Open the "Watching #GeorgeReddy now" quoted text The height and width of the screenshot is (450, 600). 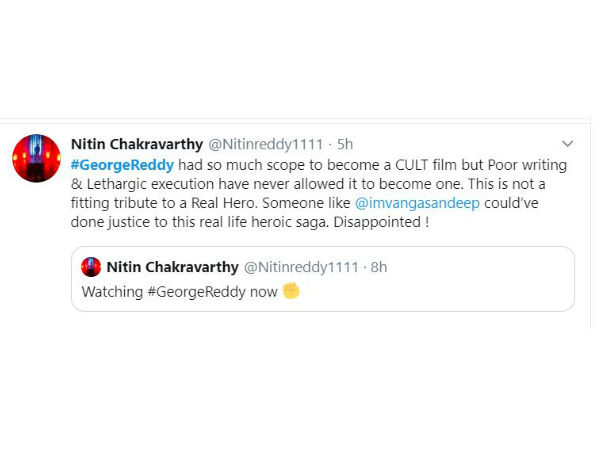coord(179,292)
